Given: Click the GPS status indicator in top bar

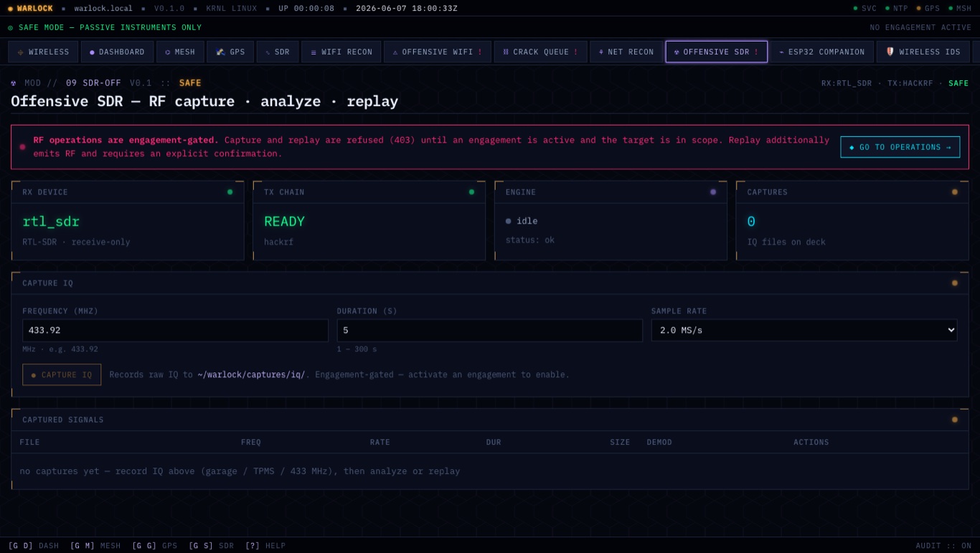Looking at the screenshot, I should tap(928, 9).
